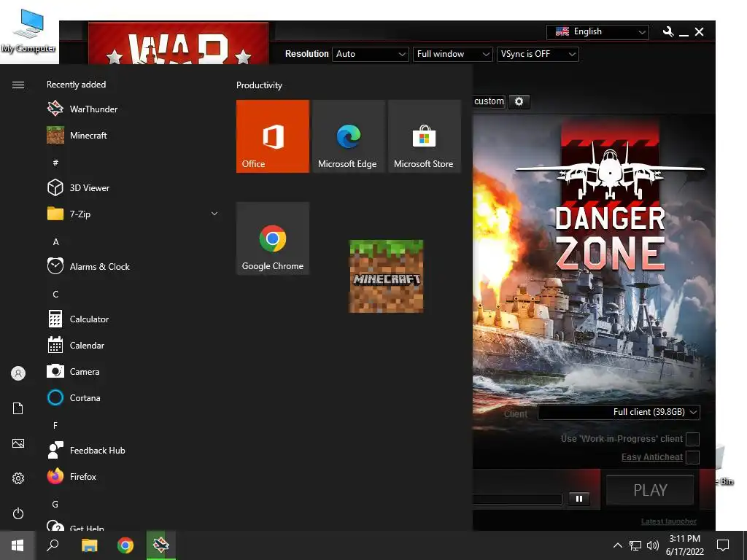Open Chrome from the taskbar

pos(125,545)
